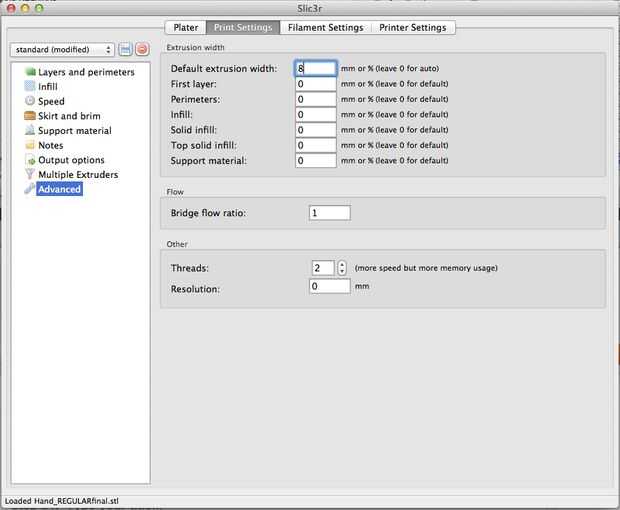This screenshot has height=510, width=620.
Task: Click the 'Threads:' label
Action: click(189, 268)
